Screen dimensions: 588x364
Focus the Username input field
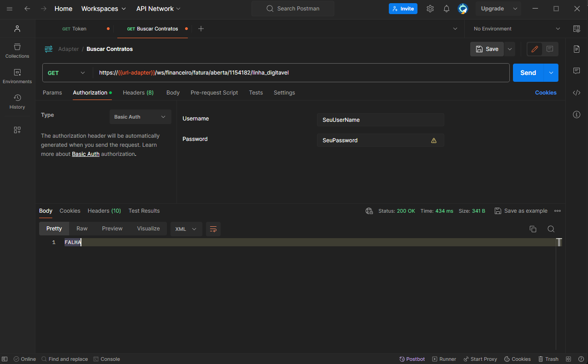coord(380,120)
